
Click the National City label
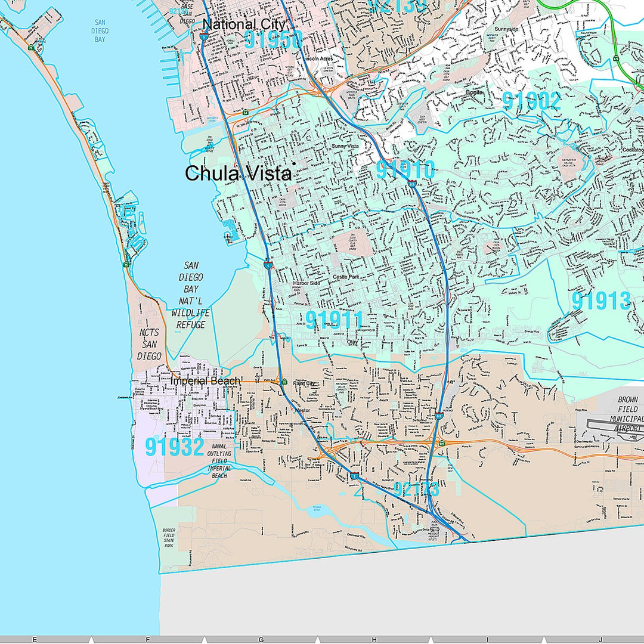pos(243,24)
